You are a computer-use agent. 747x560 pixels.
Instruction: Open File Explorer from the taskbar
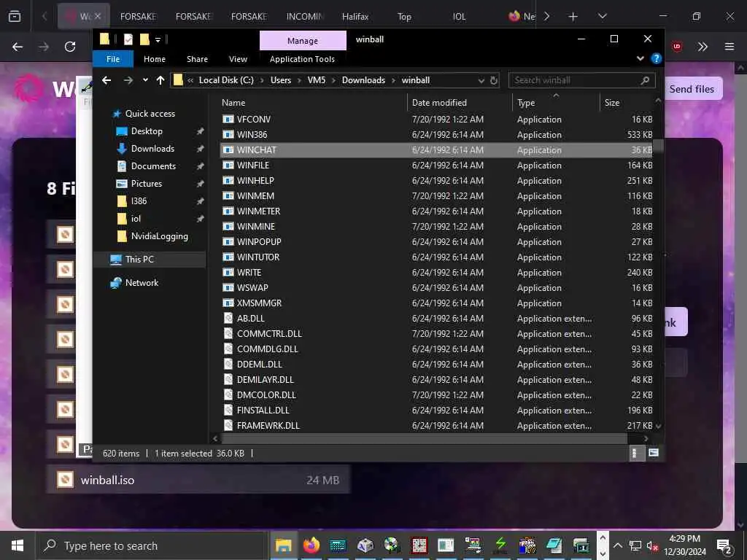coord(284,545)
